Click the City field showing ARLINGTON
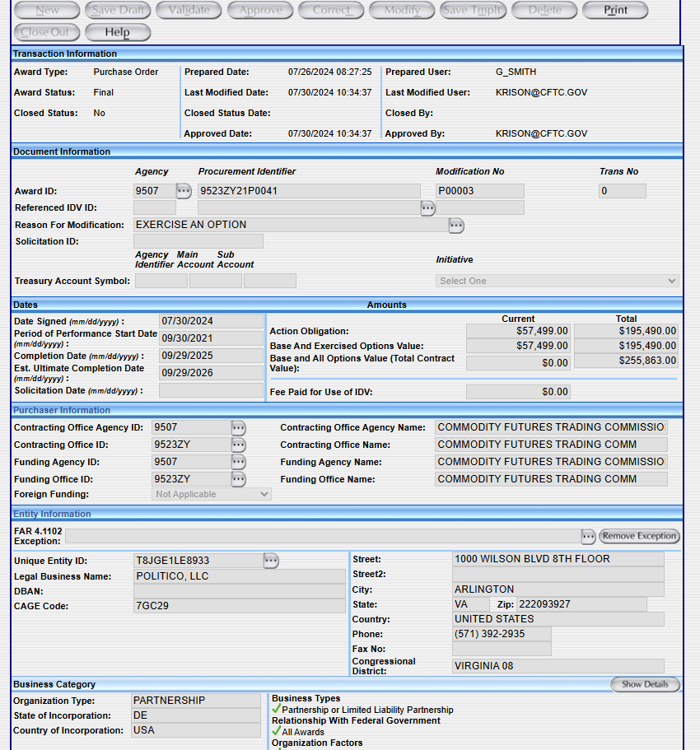The image size is (700, 750). 558,589
